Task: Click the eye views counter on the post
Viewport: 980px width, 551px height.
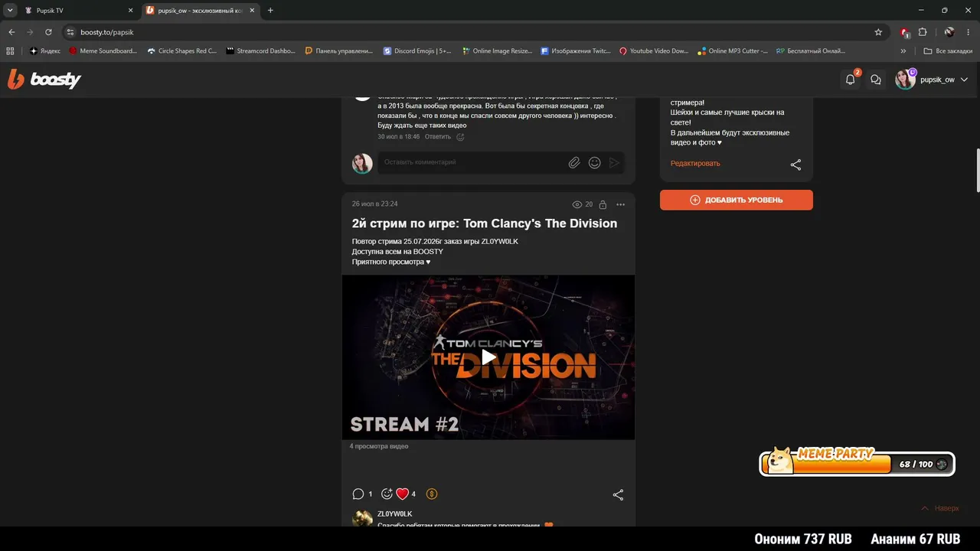Action: click(x=582, y=204)
